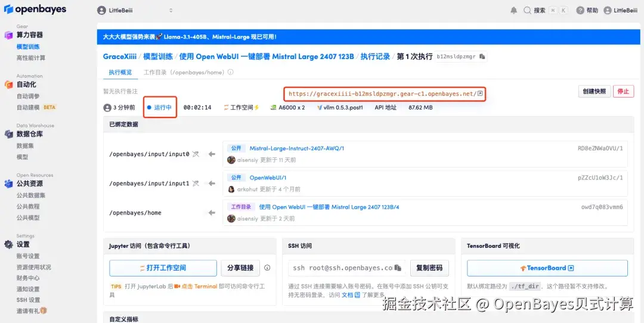The height and width of the screenshot is (323, 644).
Task: Click the 自动化 sidebar icon
Action: point(8,85)
